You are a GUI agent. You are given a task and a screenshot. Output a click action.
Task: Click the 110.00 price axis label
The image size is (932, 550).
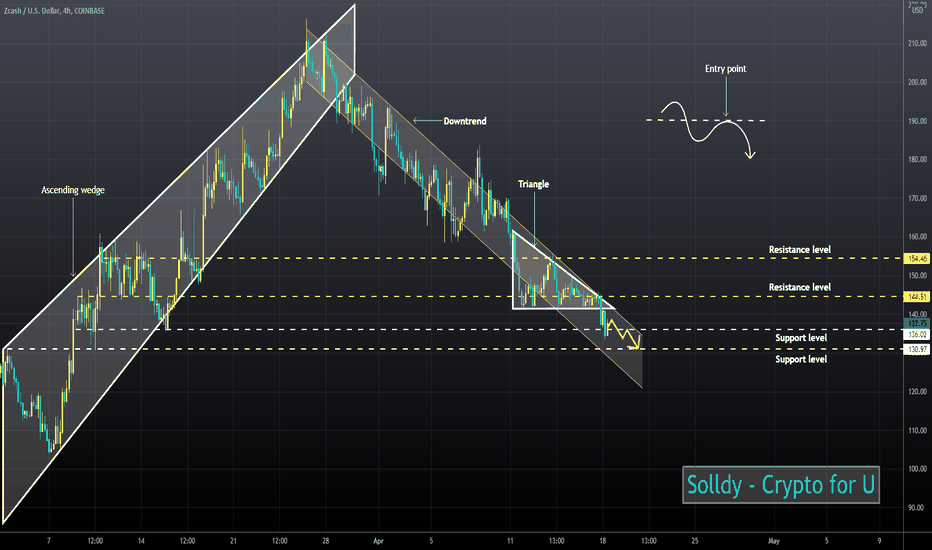coord(917,430)
